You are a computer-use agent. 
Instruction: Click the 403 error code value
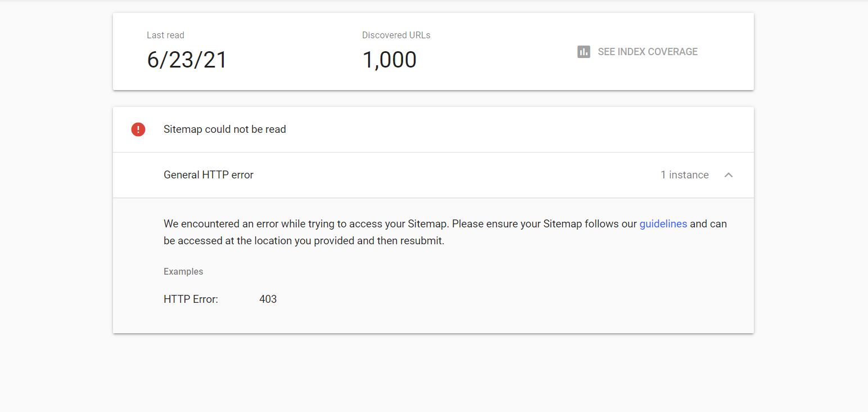coord(268,299)
